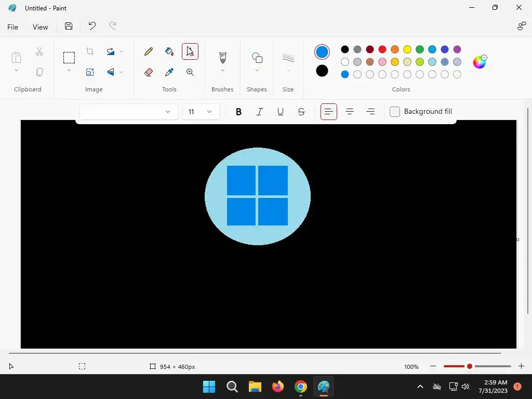
Task: Click the Undo arrow
Action: click(92, 26)
